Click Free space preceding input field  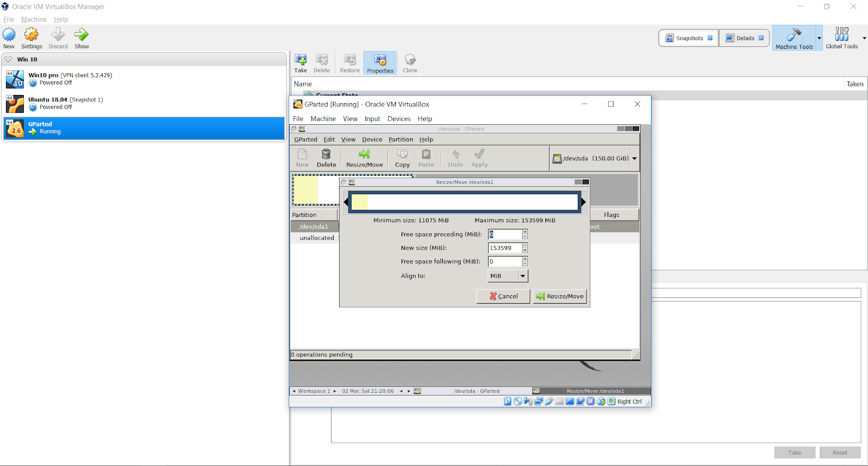(x=505, y=234)
